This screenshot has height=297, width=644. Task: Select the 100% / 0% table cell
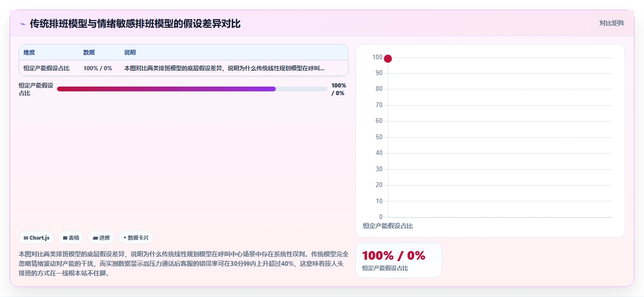(x=98, y=68)
